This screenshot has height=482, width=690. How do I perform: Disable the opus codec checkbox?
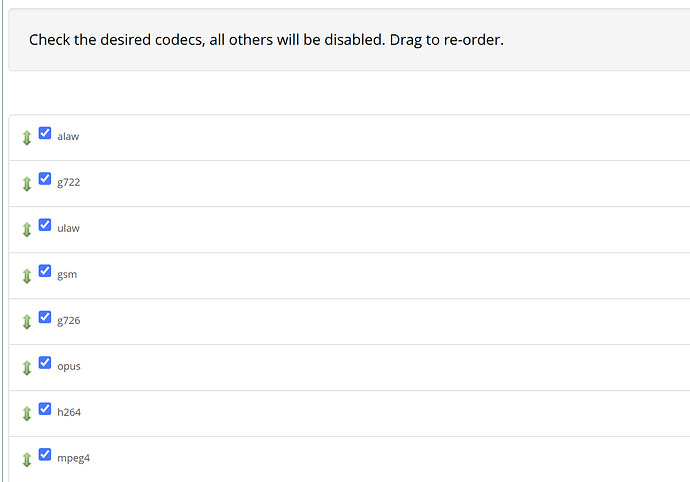click(x=45, y=363)
